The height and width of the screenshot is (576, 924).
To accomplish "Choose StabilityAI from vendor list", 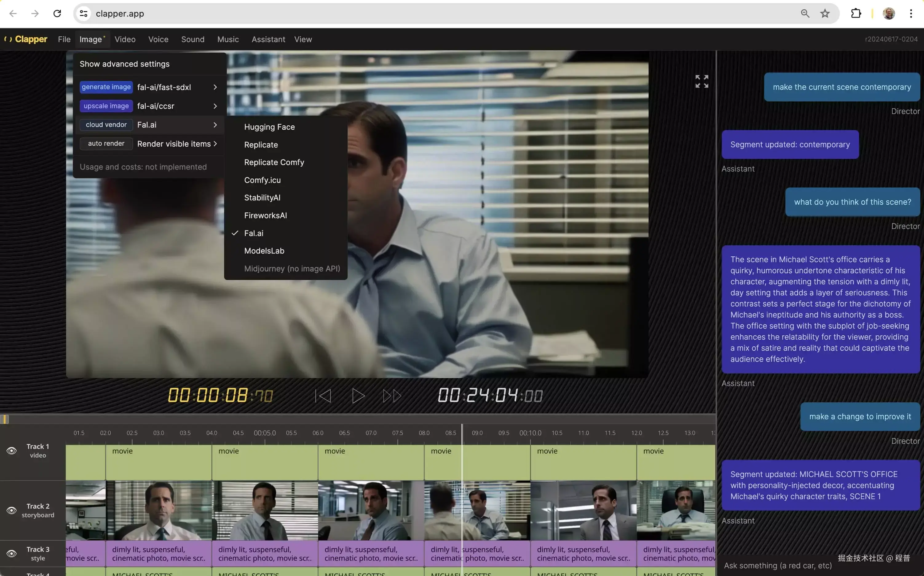I will click(262, 198).
